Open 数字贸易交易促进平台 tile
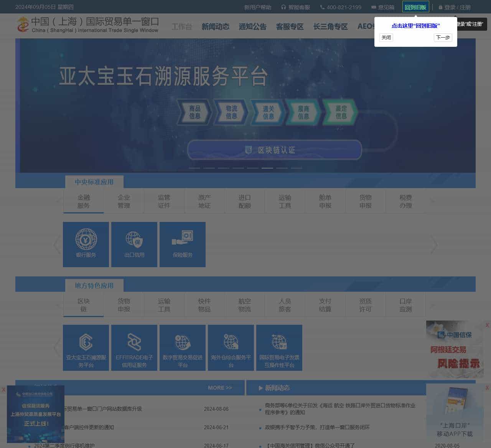The height and width of the screenshot is (448, 491). [183, 348]
